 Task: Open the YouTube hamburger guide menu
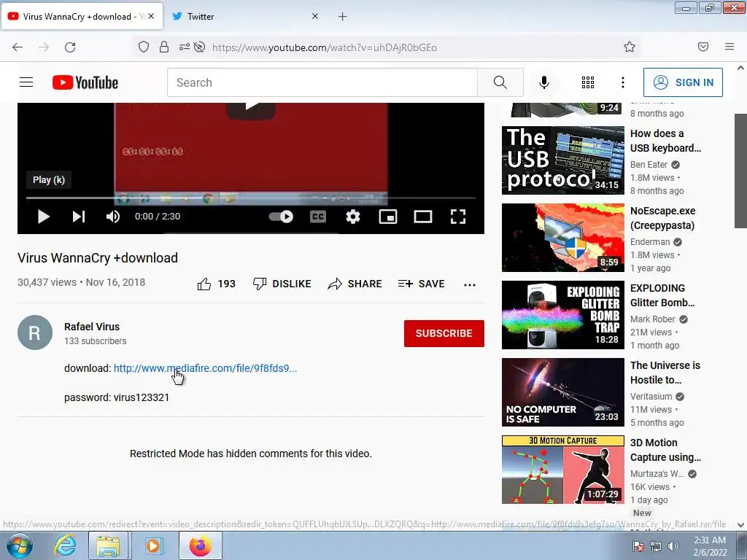[26, 82]
